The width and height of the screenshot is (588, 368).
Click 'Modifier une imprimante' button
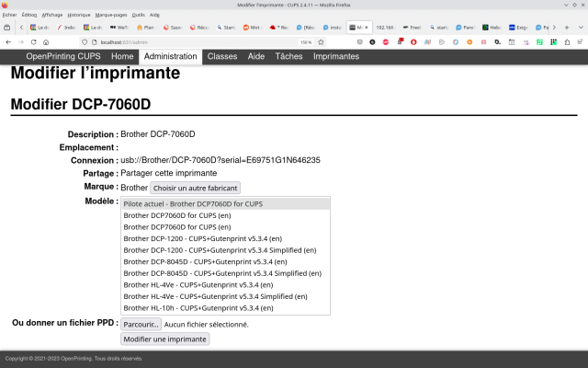pyautogui.click(x=165, y=339)
